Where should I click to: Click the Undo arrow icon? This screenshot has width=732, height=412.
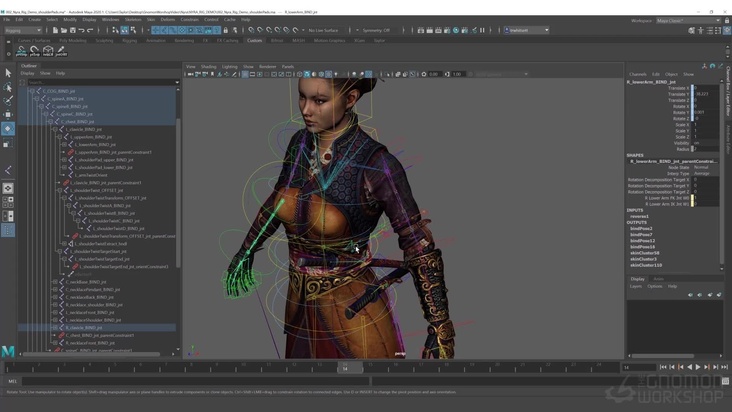coord(81,30)
